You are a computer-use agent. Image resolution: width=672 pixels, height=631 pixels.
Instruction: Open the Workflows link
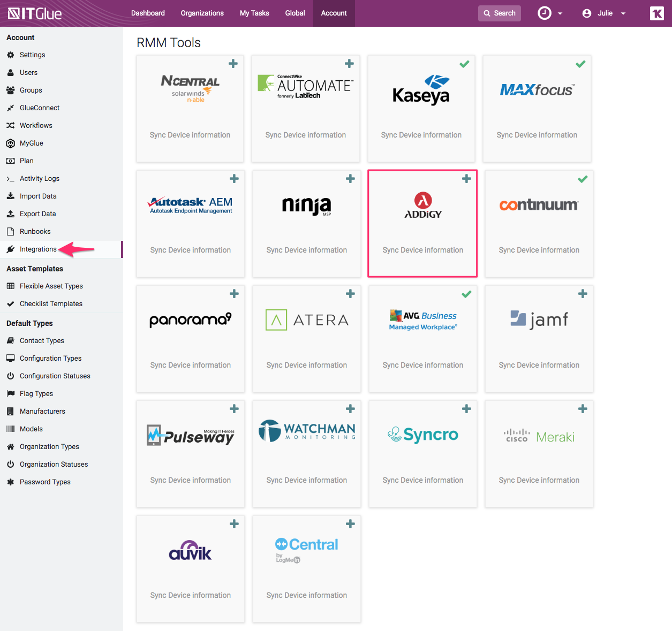point(36,126)
